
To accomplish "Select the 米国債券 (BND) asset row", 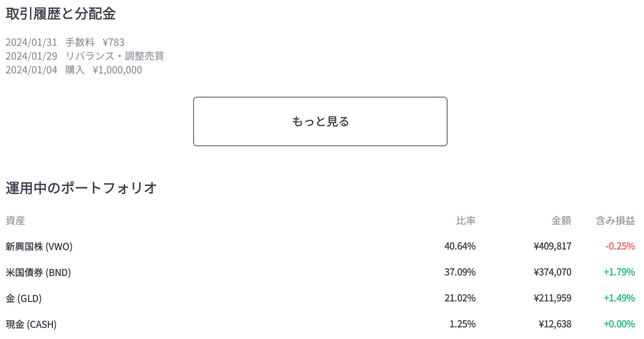I will click(x=320, y=272).
